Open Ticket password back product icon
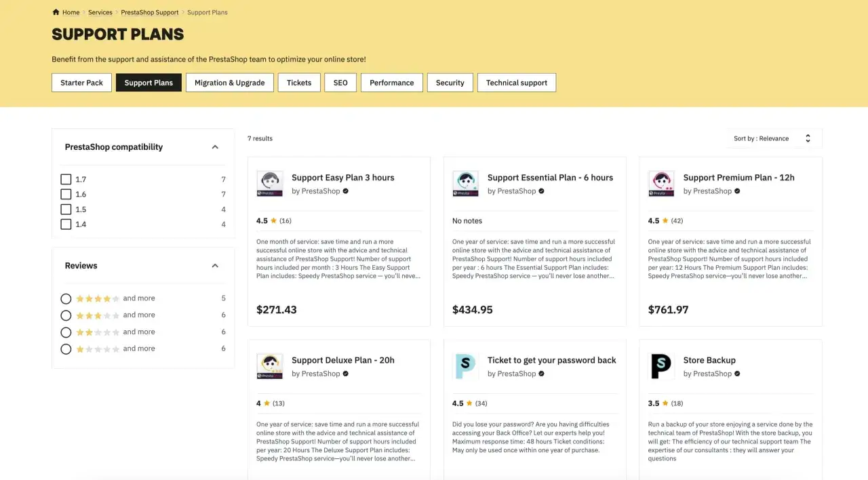Viewport: 868px width, 480px height. (x=465, y=366)
